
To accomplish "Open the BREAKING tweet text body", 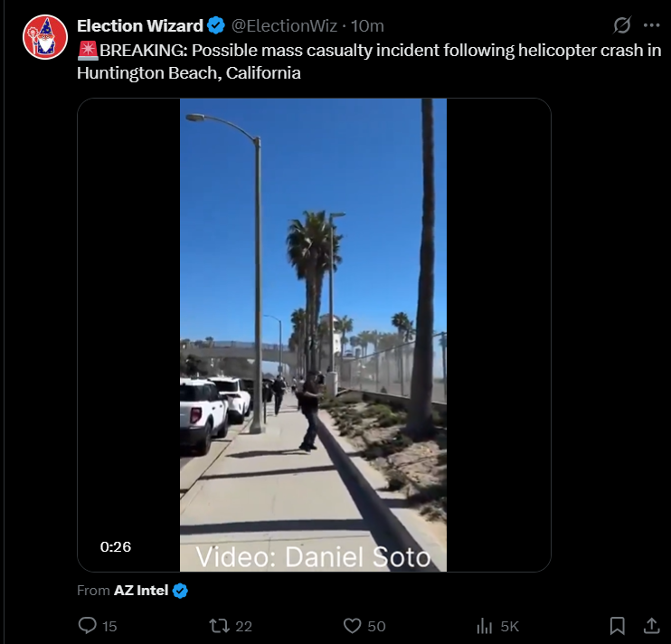I will click(x=369, y=62).
